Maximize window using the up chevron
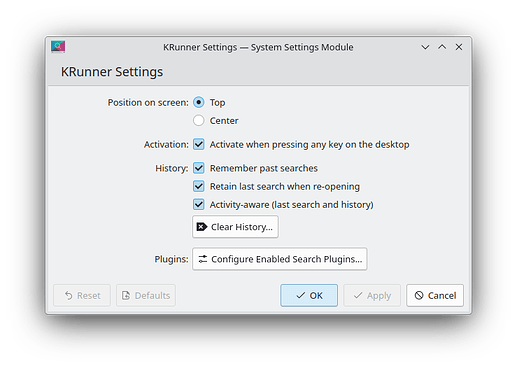517x368 pixels. coord(442,47)
